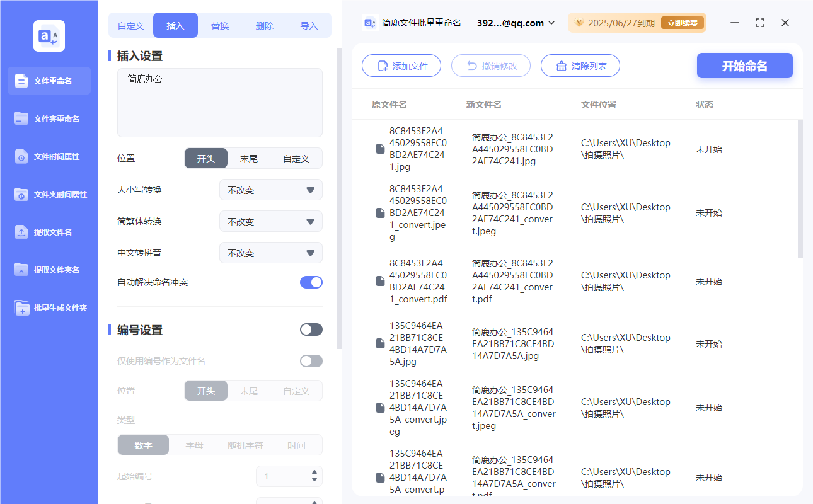Open the 提取文件夹名 feature
Image resolution: width=813 pixels, height=504 pixels.
pos(48,270)
